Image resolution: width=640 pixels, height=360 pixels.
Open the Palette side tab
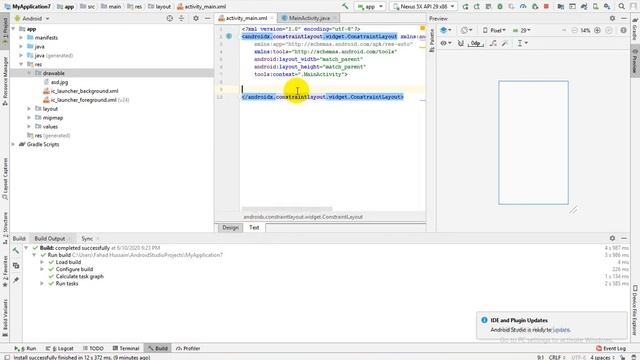432,42
